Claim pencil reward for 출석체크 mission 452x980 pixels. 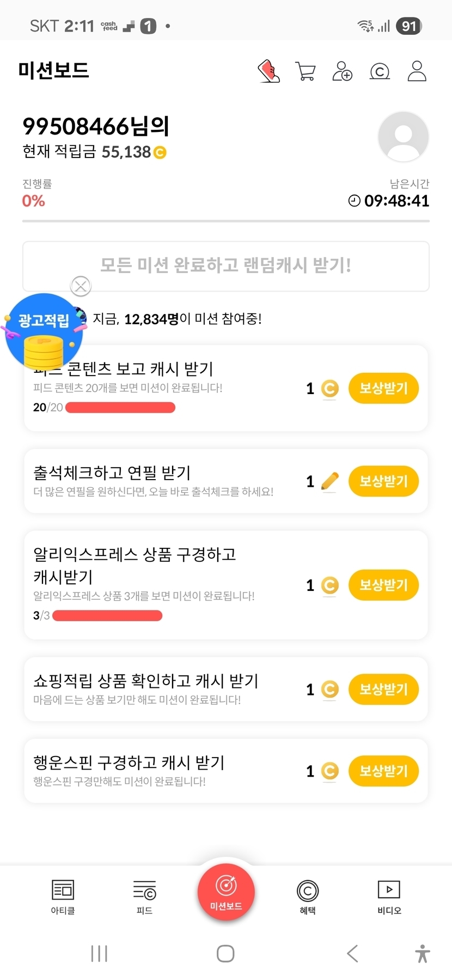pos(383,481)
